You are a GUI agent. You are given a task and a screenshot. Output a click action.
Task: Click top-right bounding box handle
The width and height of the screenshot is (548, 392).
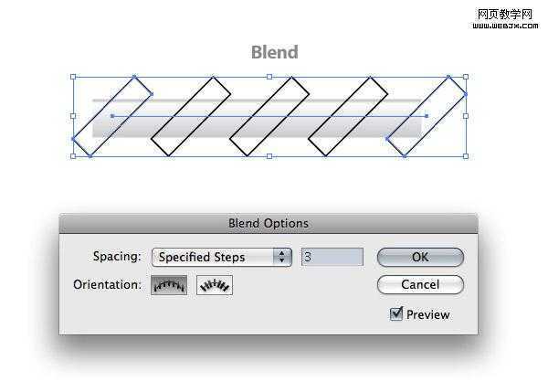click(x=466, y=77)
